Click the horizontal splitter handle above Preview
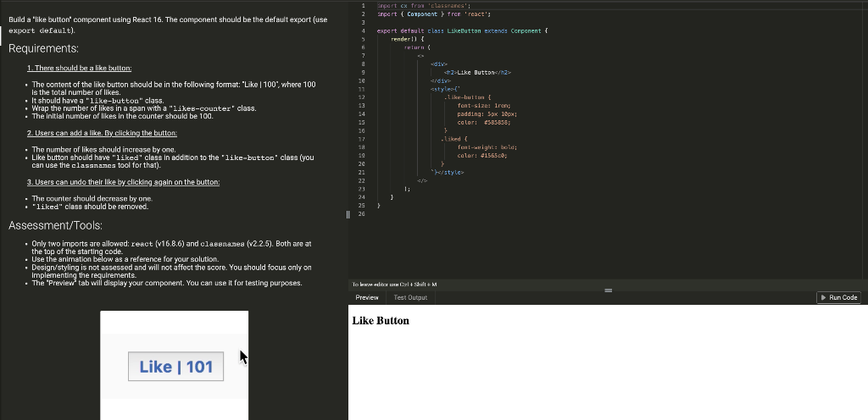This screenshot has width=868, height=420. point(608,290)
